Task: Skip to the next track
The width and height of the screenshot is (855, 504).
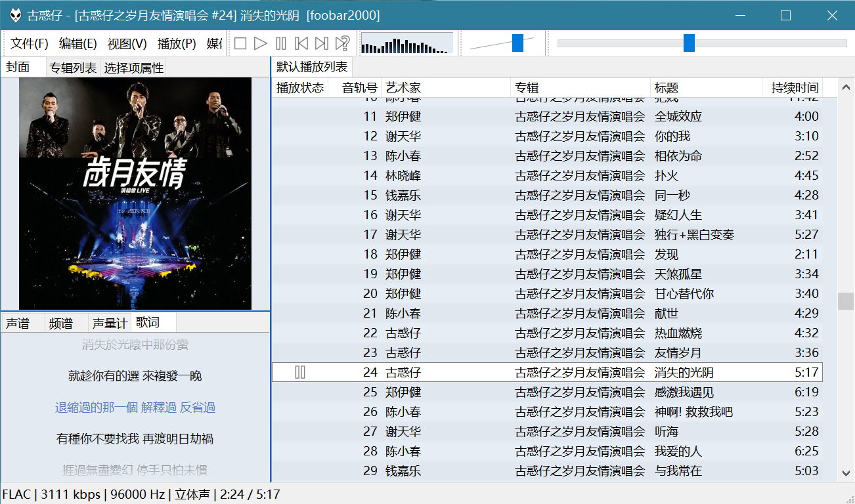Action: pos(322,43)
